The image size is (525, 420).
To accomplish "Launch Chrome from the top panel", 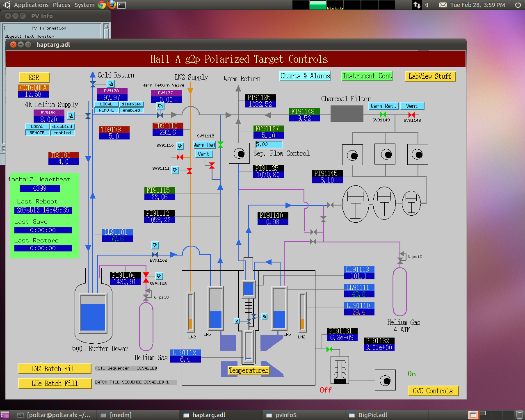I will [102, 5].
